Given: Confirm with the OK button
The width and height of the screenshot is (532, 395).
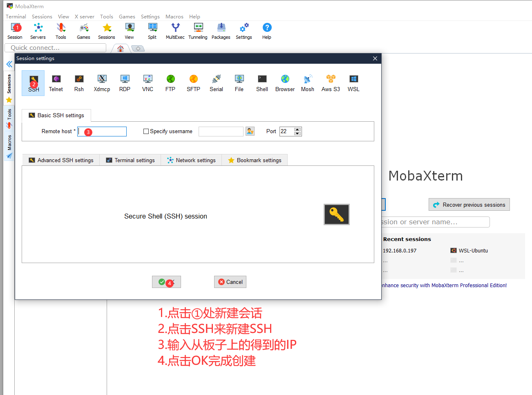Looking at the screenshot, I should coord(166,282).
